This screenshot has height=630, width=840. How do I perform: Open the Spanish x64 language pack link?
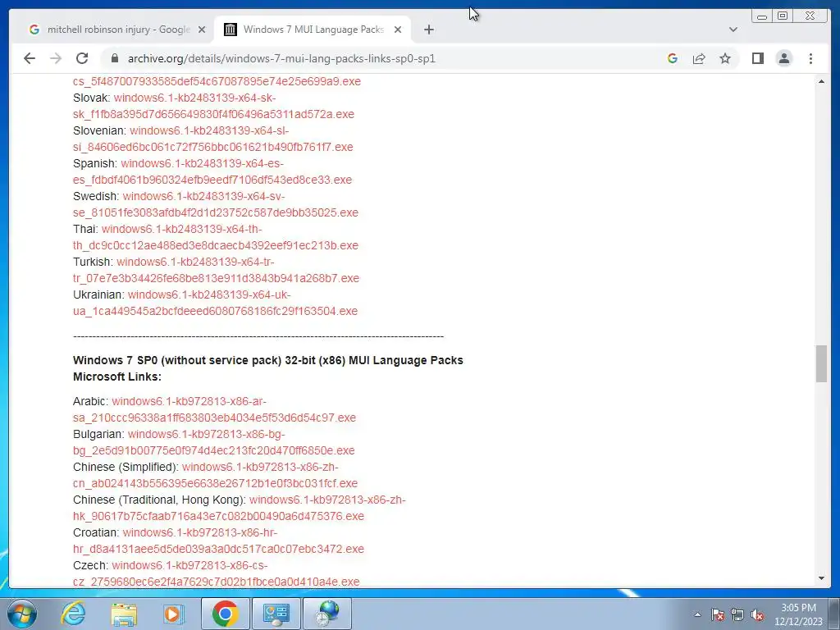[x=212, y=171]
